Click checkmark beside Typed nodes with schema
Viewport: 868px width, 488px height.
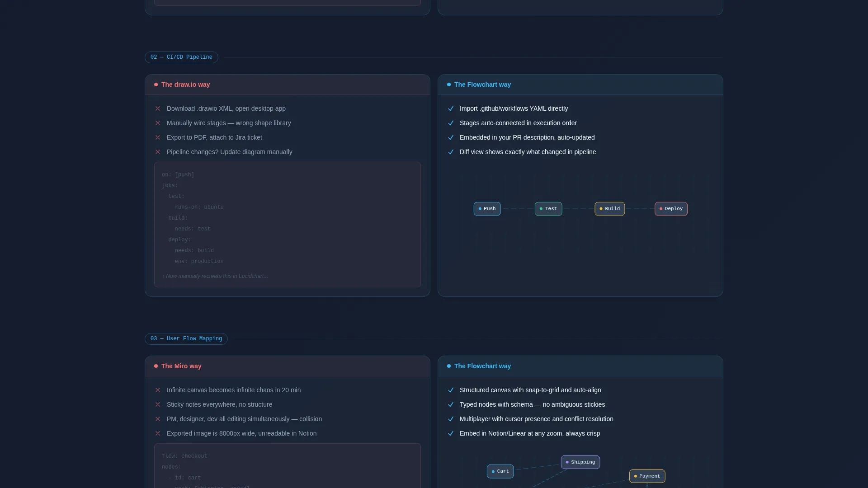(x=451, y=404)
